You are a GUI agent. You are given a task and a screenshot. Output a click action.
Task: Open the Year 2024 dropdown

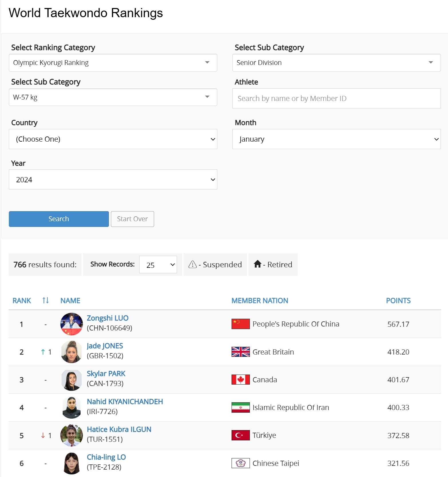(x=113, y=179)
